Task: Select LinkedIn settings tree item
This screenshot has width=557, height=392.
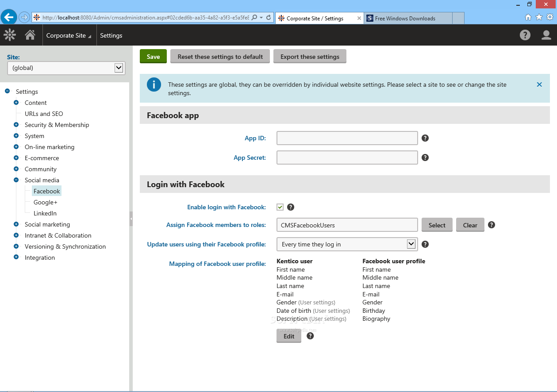Action: pos(45,213)
